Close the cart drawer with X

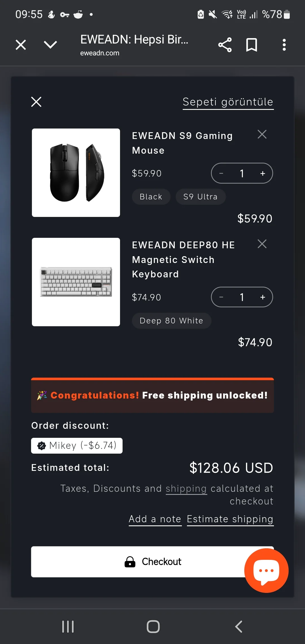(x=36, y=102)
